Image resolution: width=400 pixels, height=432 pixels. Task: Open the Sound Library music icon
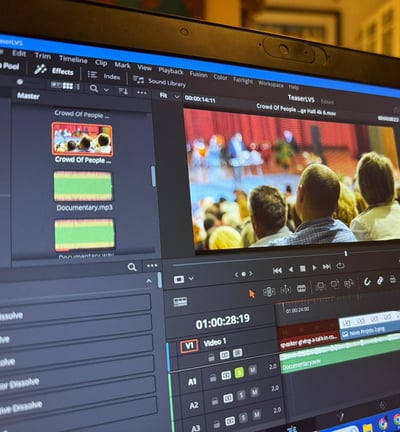click(x=138, y=80)
